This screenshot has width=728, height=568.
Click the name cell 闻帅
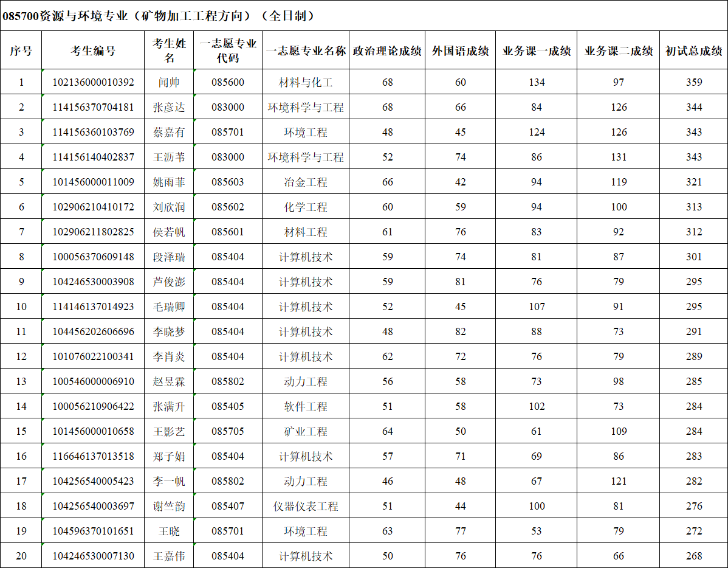pos(169,82)
